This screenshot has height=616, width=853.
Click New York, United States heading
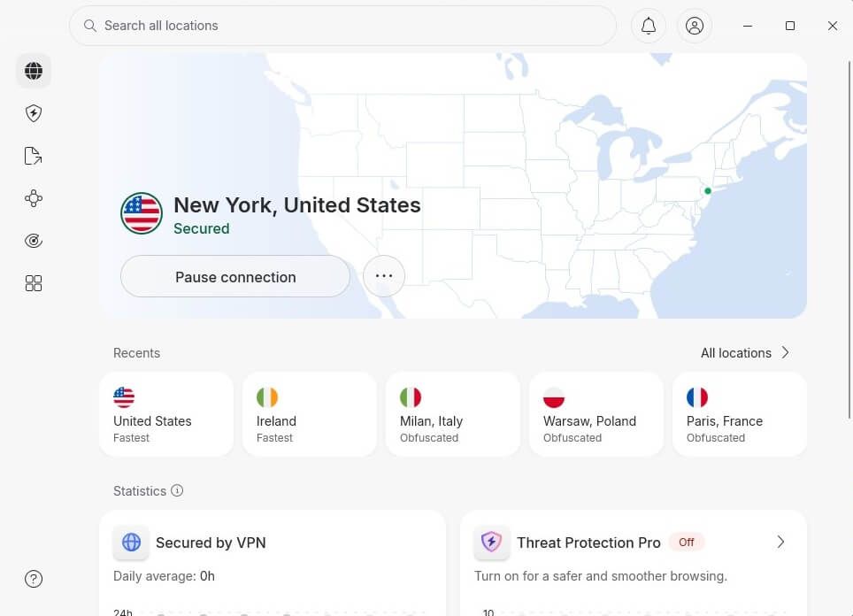297,205
